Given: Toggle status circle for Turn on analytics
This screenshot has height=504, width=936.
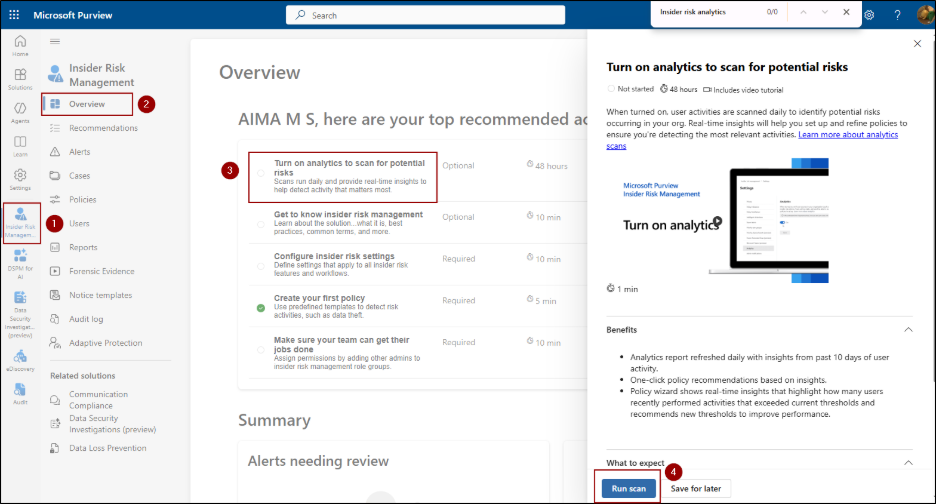Looking at the screenshot, I should click(x=261, y=172).
